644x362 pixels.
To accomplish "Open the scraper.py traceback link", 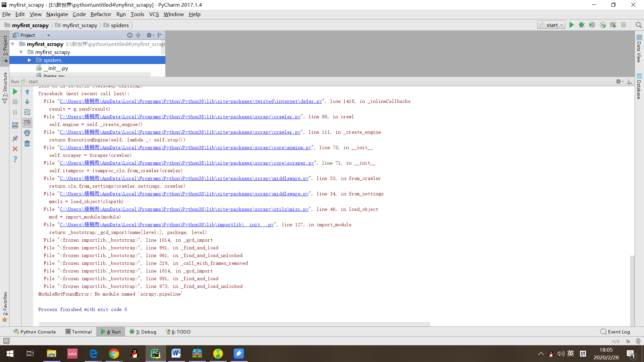I will click(x=187, y=163).
